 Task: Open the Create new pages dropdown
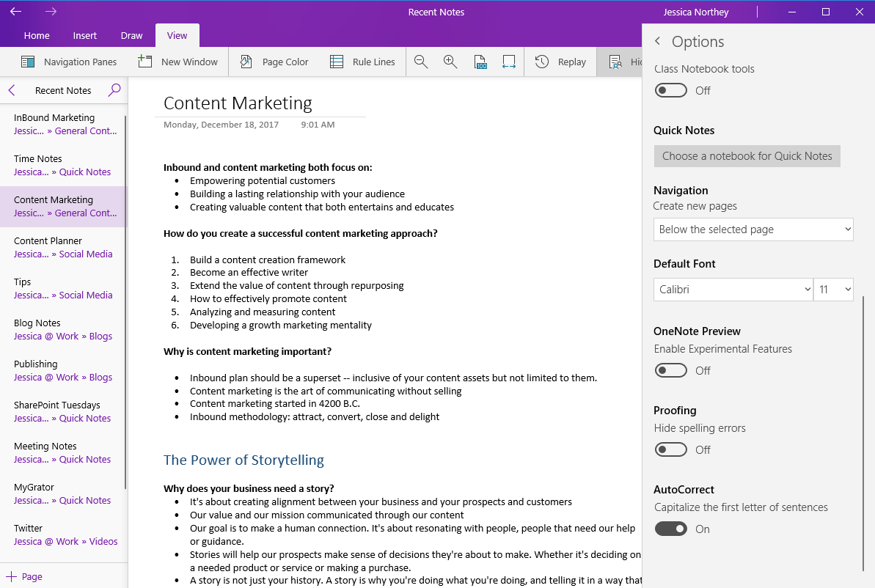coord(753,229)
